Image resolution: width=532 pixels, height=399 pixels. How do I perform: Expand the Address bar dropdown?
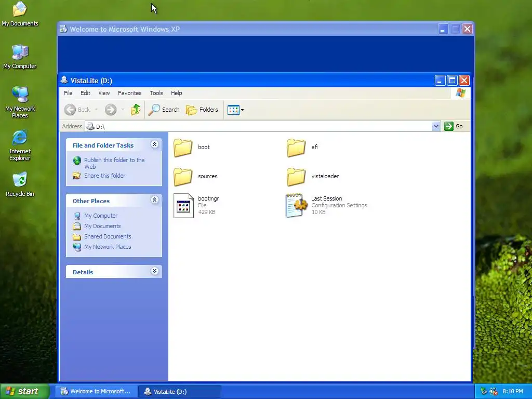point(436,127)
